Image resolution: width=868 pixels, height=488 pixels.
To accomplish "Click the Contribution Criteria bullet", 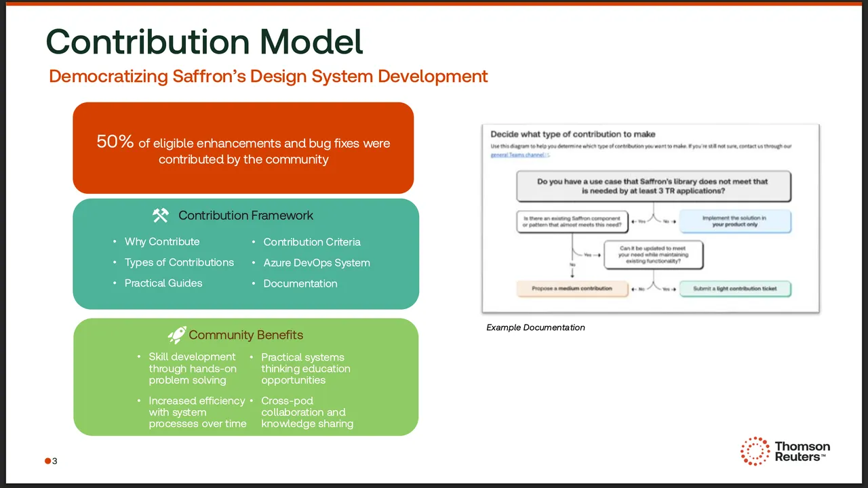I will [312, 242].
